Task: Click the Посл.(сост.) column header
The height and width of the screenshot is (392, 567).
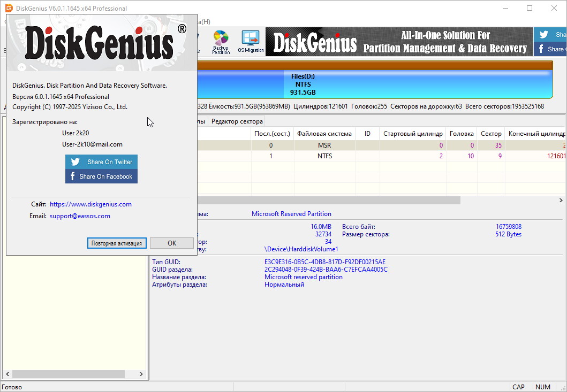Action: [273, 134]
